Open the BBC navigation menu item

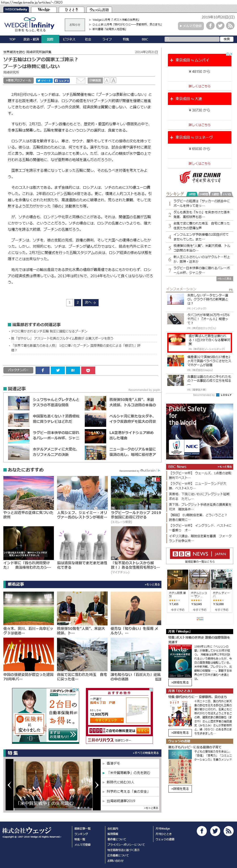point(145,39)
